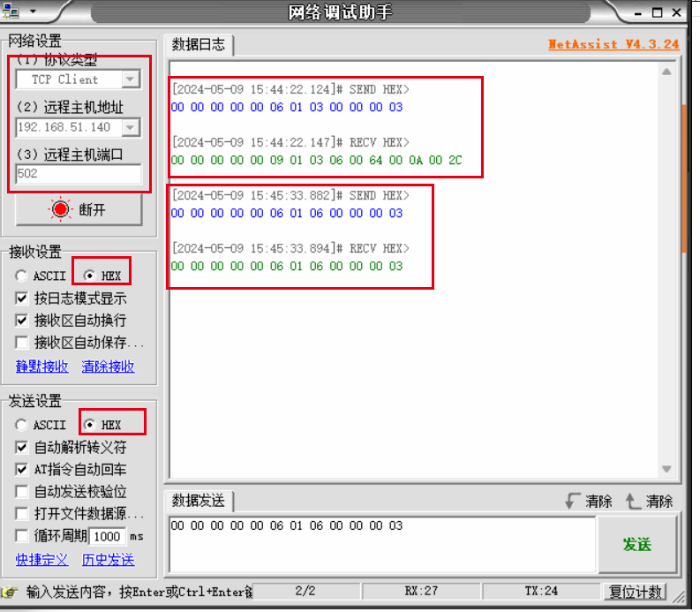
Task: Select HEX in send settings
Action: [x=102, y=425]
